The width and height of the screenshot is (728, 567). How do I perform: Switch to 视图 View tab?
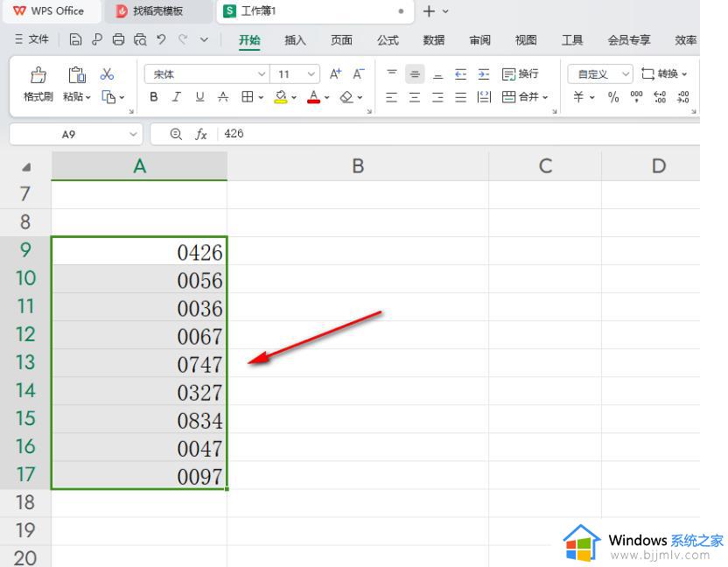tap(526, 40)
